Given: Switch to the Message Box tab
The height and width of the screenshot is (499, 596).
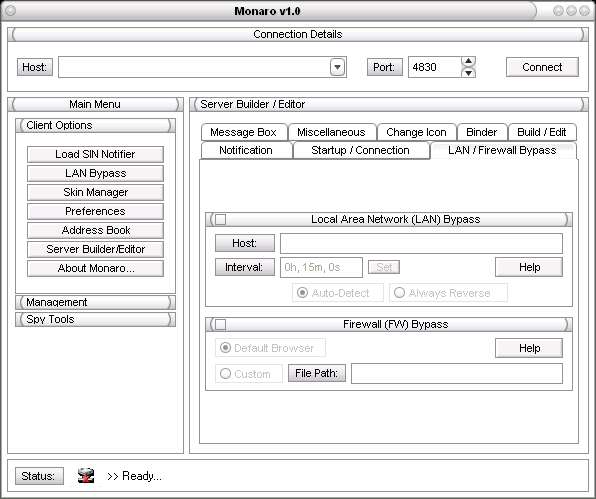Looking at the screenshot, I should [x=244, y=132].
